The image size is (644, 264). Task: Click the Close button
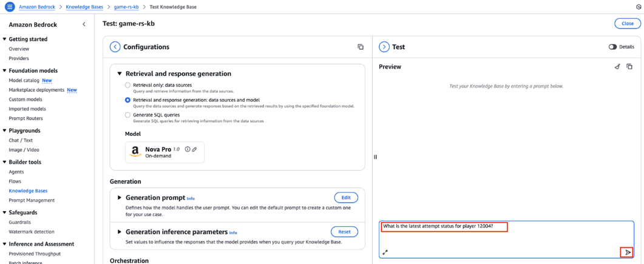627,24
